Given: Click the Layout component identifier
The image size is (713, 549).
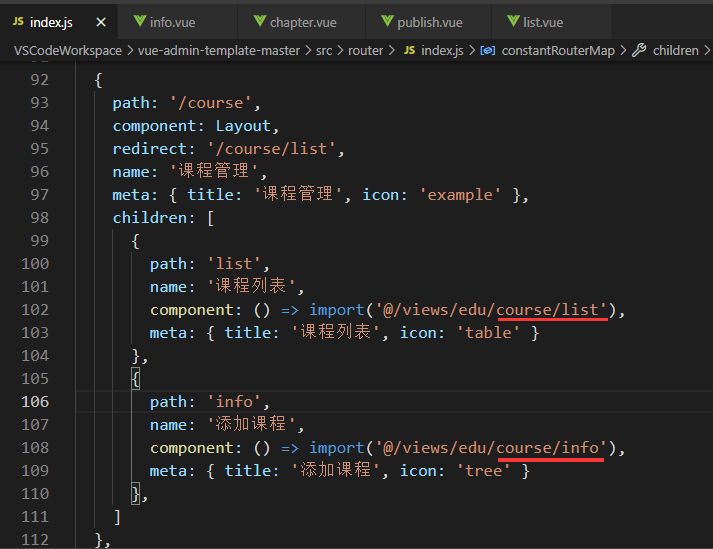Looking at the screenshot, I should [243, 126].
